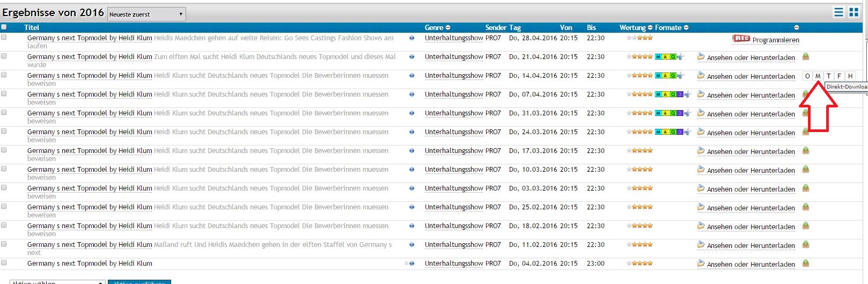Open info icon for 07.04.2016 episode
The image size is (868, 284).
point(411,94)
